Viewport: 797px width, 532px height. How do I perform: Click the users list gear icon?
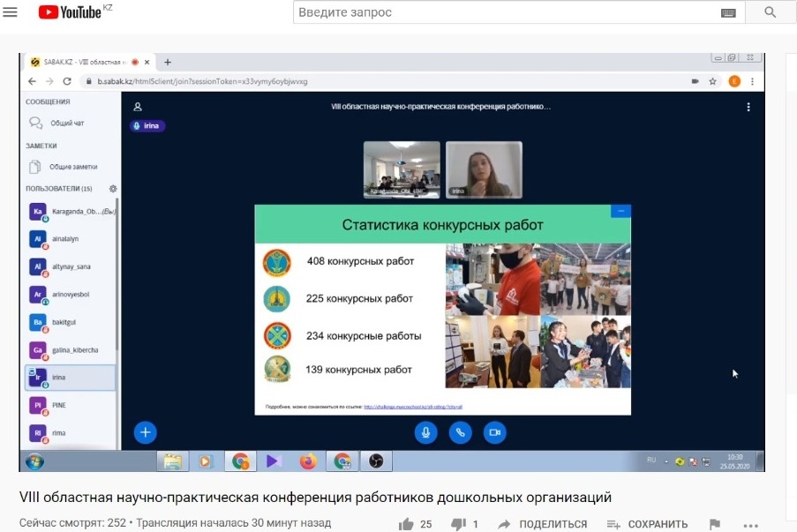(x=112, y=189)
